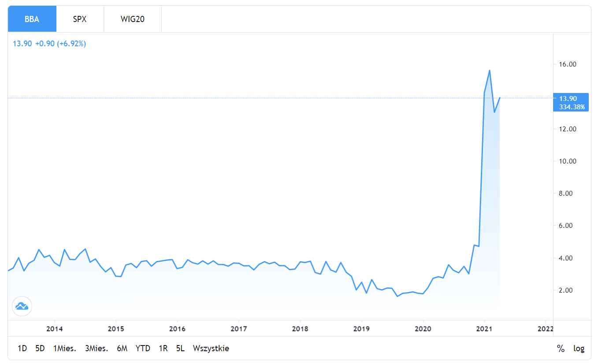Click the 2018 time axis label

pyautogui.click(x=300, y=328)
